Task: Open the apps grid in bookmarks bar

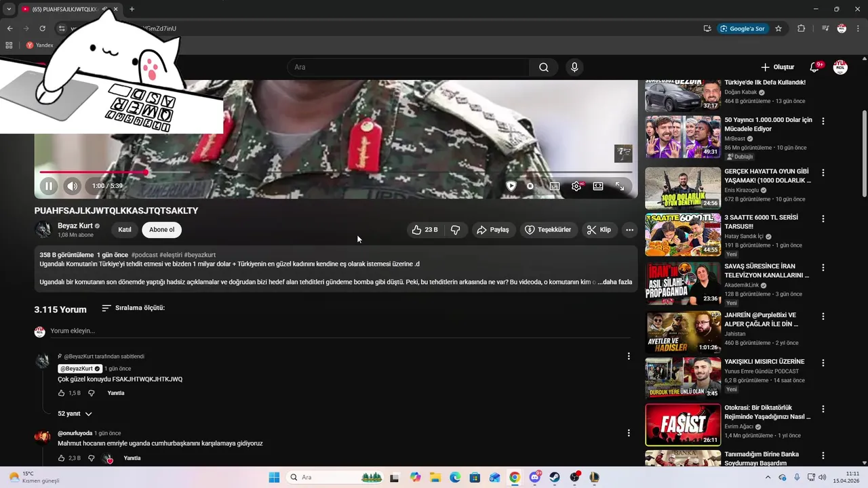Action: coord(9,45)
